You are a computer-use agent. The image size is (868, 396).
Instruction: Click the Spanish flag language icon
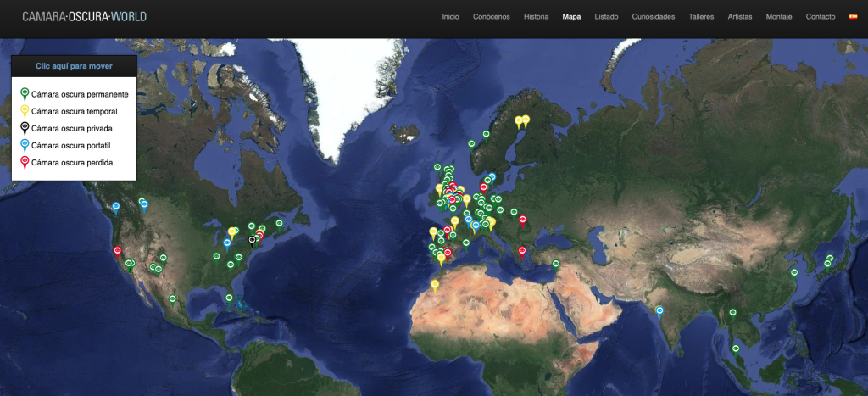click(x=853, y=17)
